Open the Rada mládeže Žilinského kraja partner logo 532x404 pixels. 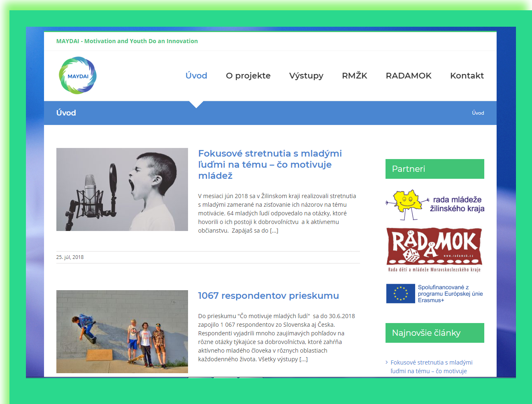pos(434,204)
